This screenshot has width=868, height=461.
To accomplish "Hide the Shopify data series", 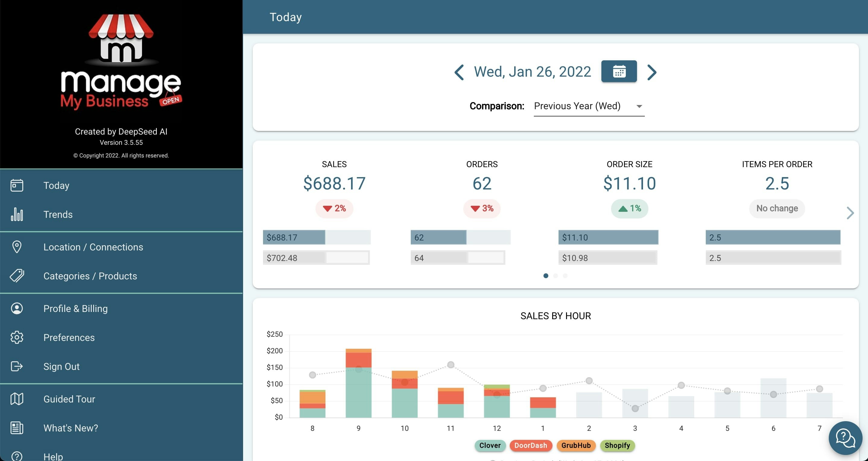I will click(617, 446).
